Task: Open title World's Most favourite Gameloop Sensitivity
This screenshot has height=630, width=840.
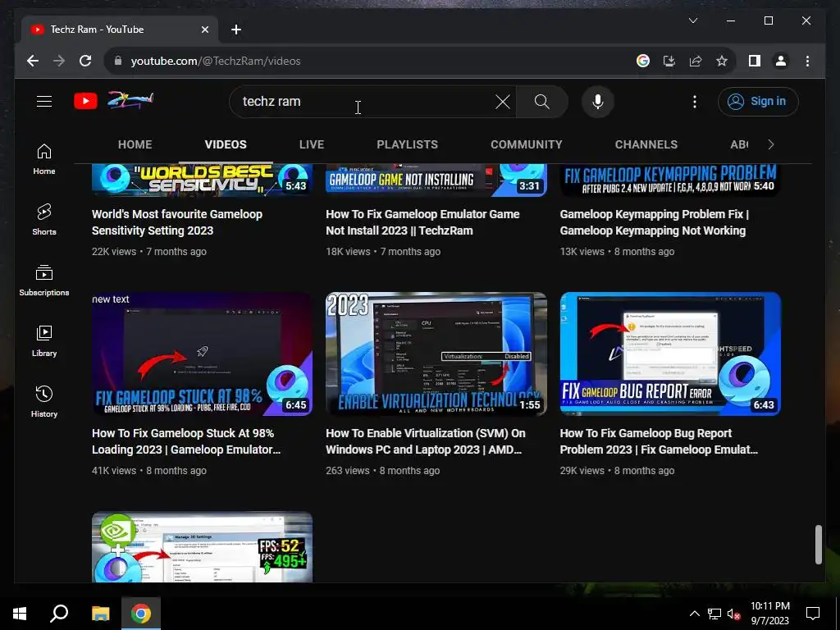Action: [177, 222]
